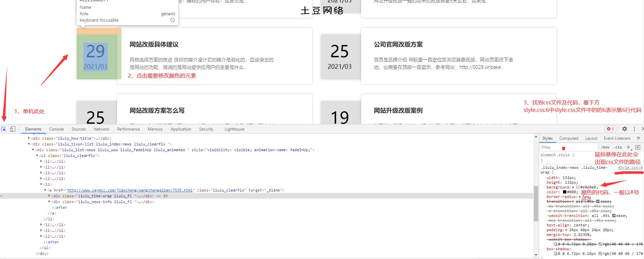Select the Elements tab
This screenshot has width=644, height=259.
coord(33,129)
